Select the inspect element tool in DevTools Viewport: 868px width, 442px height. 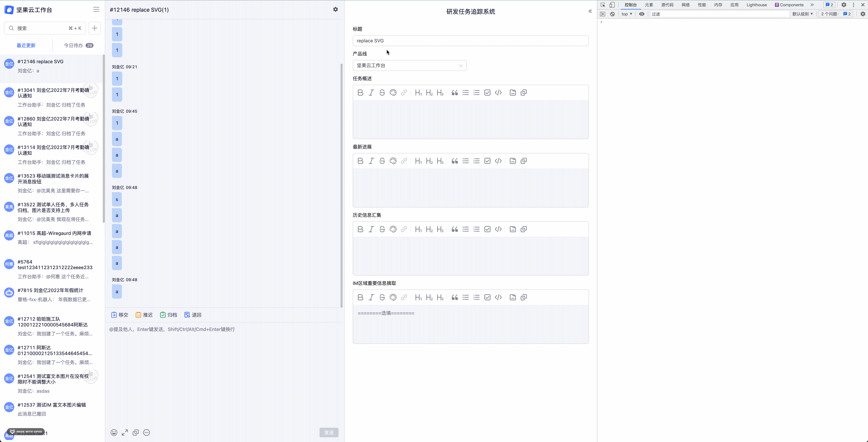[603, 5]
